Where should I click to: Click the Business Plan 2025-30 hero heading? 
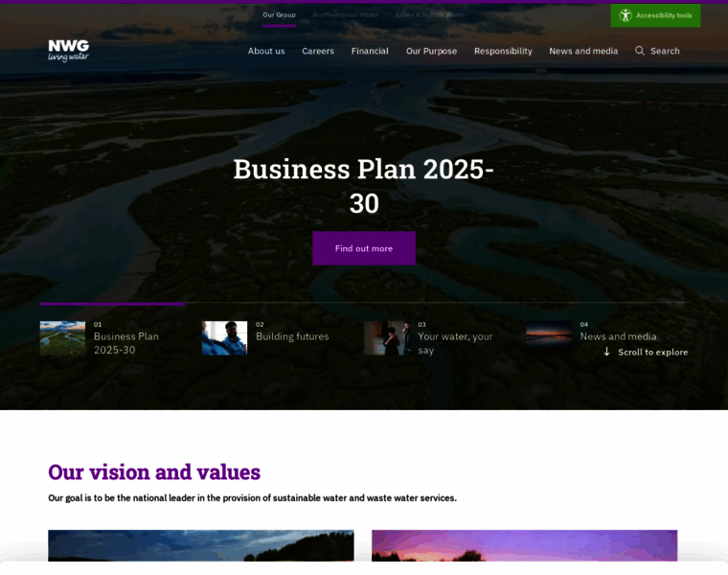pyautogui.click(x=364, y=186)
